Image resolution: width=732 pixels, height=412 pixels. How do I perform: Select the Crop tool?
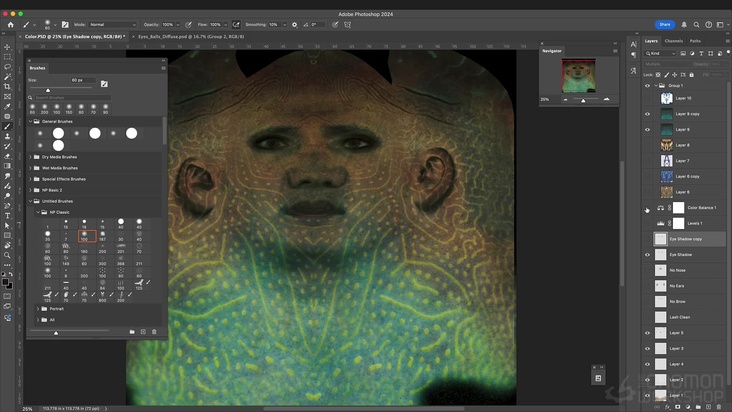(7, 87)
